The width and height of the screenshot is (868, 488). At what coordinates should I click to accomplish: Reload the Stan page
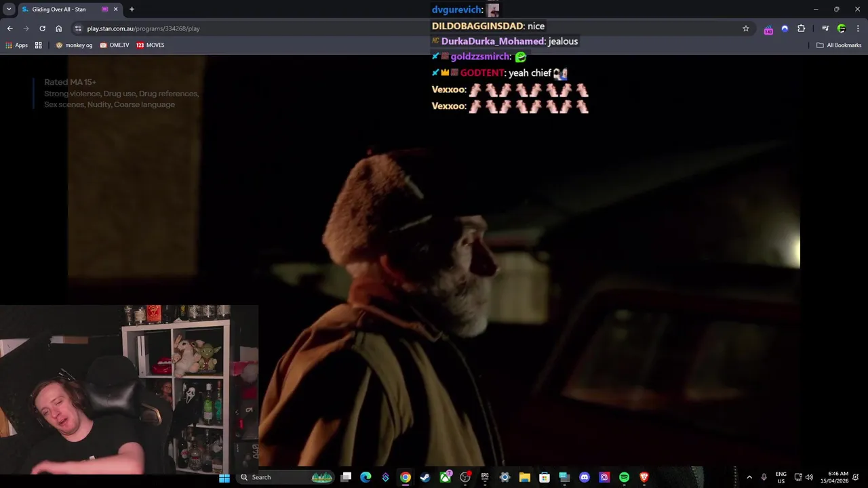pos(42,28)
